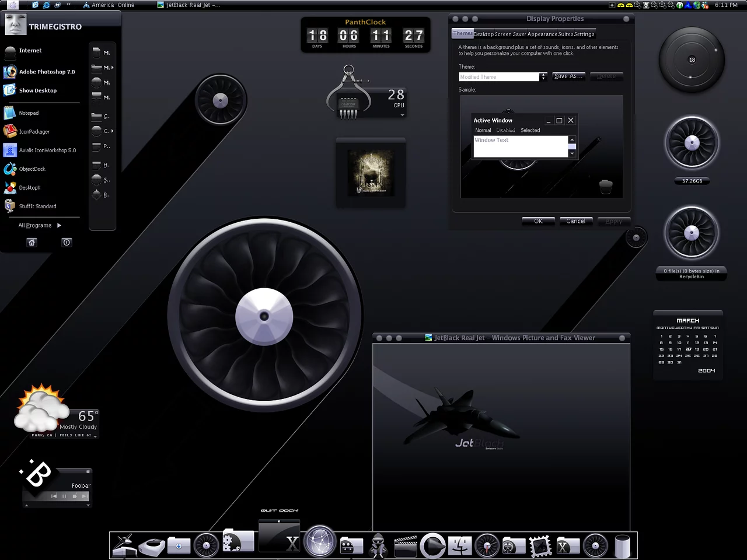Open DesktopX from the start menu
The height and width of the screenshot is (560, 747).
pos(29,188)
